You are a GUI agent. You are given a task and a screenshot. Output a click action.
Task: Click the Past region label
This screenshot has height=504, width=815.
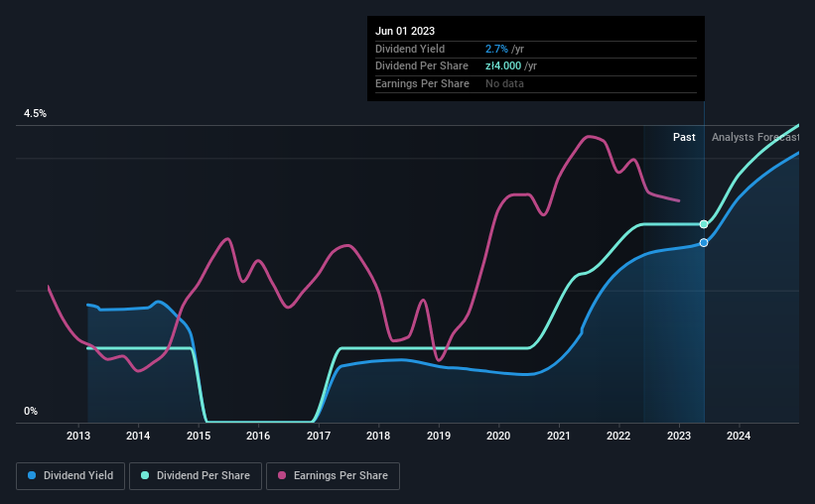pyautogui.click(x=684, y=137)
